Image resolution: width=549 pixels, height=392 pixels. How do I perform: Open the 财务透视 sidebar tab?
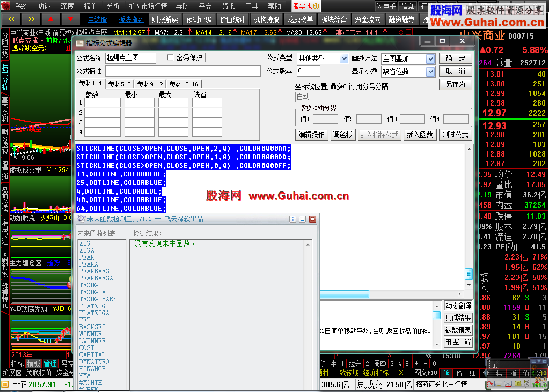point(5,142)
